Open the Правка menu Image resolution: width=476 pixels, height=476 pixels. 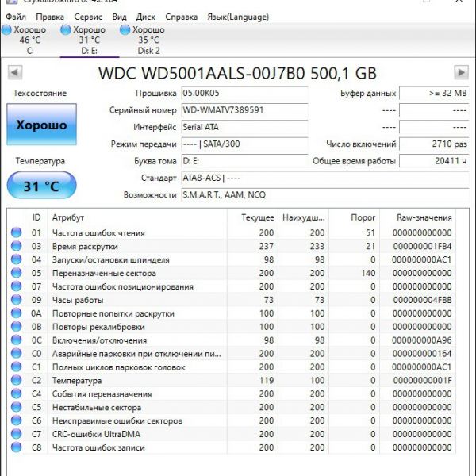pyautogui.click(x=50, y=17)
